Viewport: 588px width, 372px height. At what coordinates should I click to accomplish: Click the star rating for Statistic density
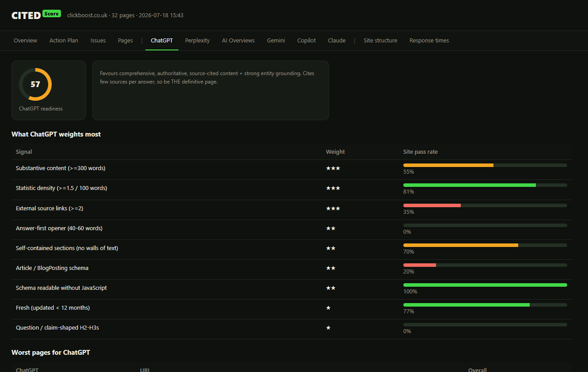(333, 188)
